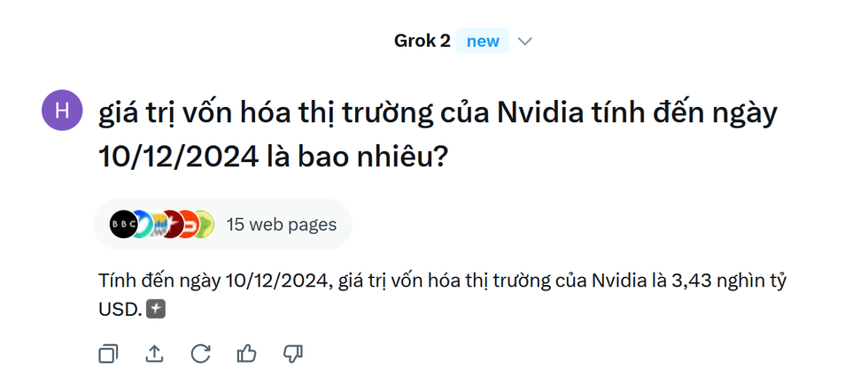The width and height of the screenshot is (868, 385).
Task: Give the answer a thumbs down
Action: click(292, 354)
